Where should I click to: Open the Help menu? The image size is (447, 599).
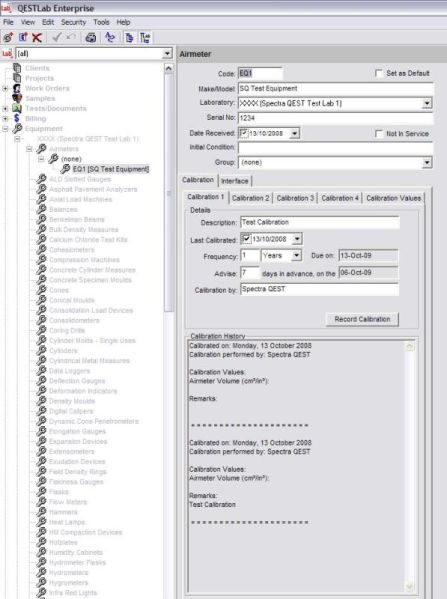(x=123, y=22)
